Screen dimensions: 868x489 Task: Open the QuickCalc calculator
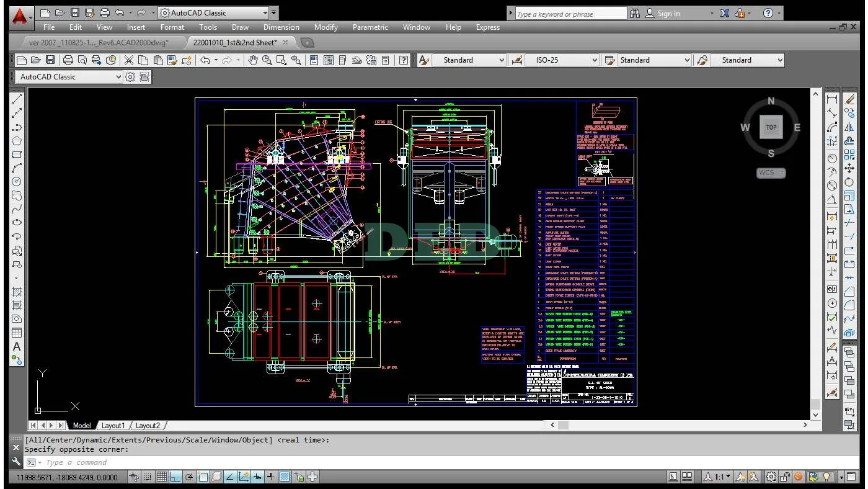[385, 60]
